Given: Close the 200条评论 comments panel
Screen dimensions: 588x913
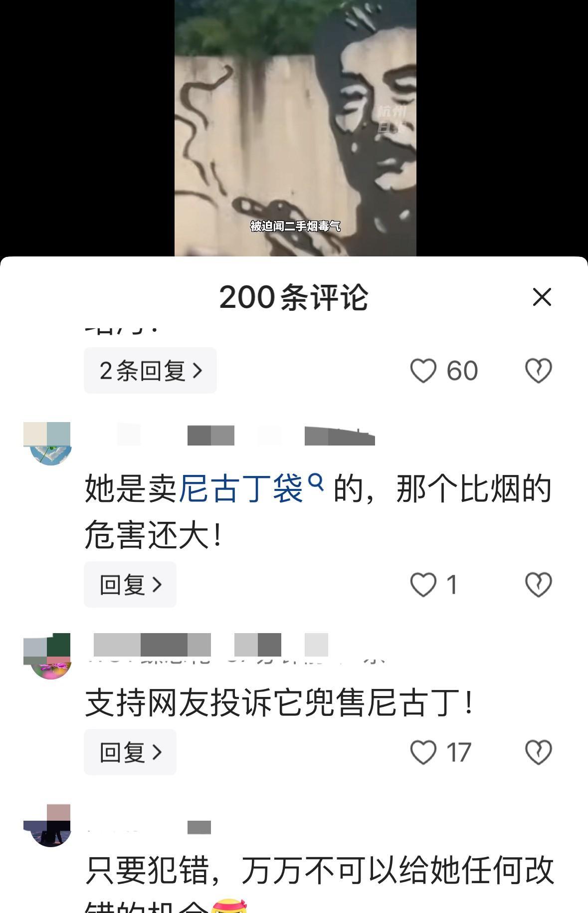Looking at the screenshot, I should coord(542,297).
